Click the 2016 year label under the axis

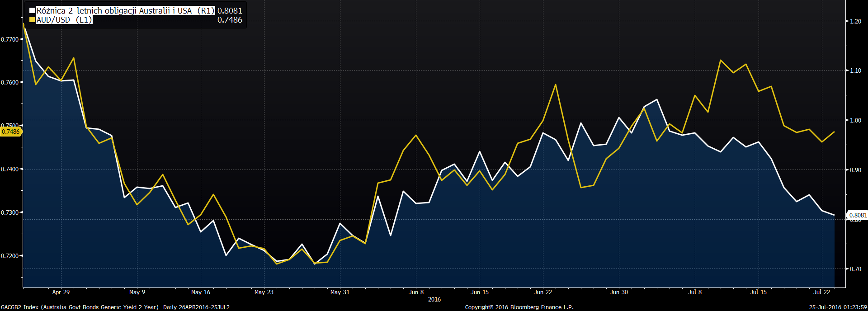[x=434, y=299]
